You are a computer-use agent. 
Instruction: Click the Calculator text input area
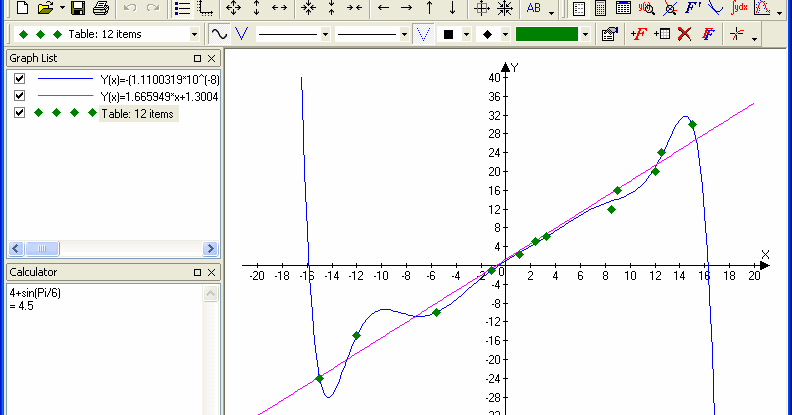click(105, 348)
